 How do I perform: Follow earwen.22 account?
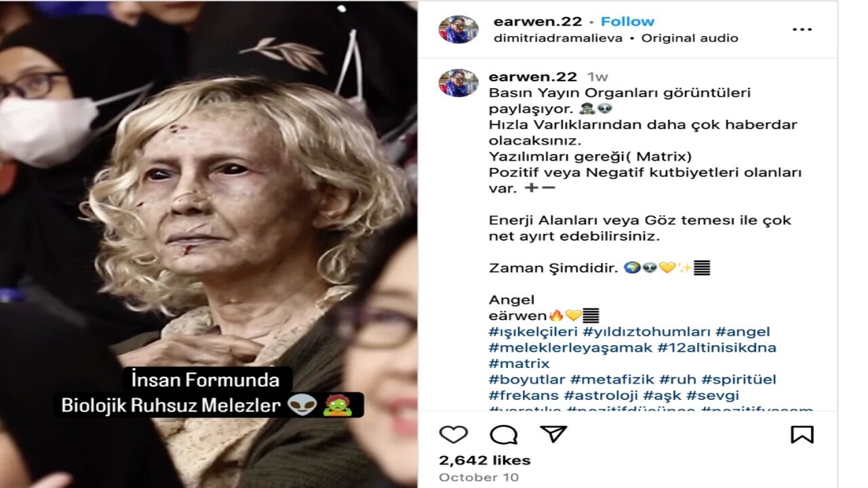click(x=627, y=22)
